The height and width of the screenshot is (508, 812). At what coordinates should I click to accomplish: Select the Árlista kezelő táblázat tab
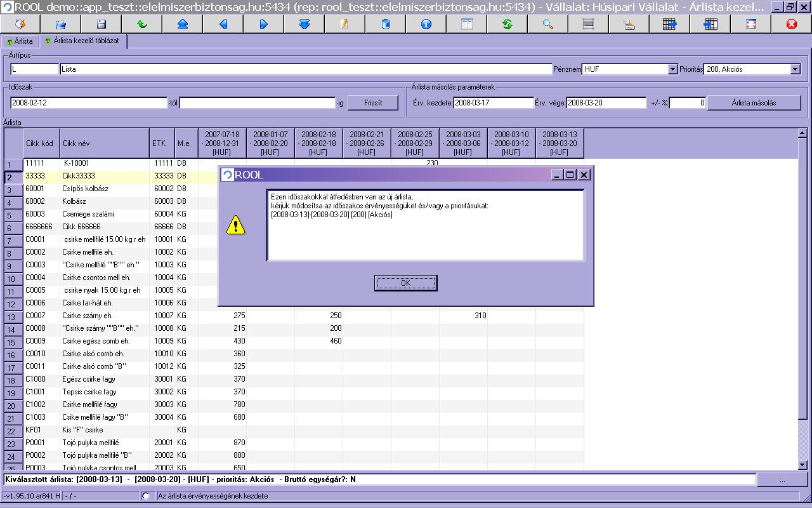84,41
